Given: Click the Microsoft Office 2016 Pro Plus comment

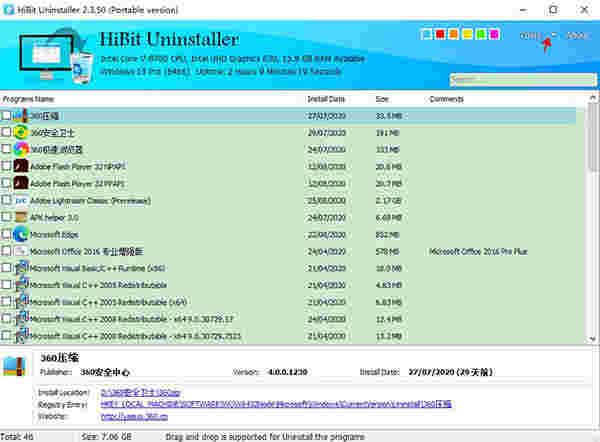Looking at the screenshot, I should point(478,251).
